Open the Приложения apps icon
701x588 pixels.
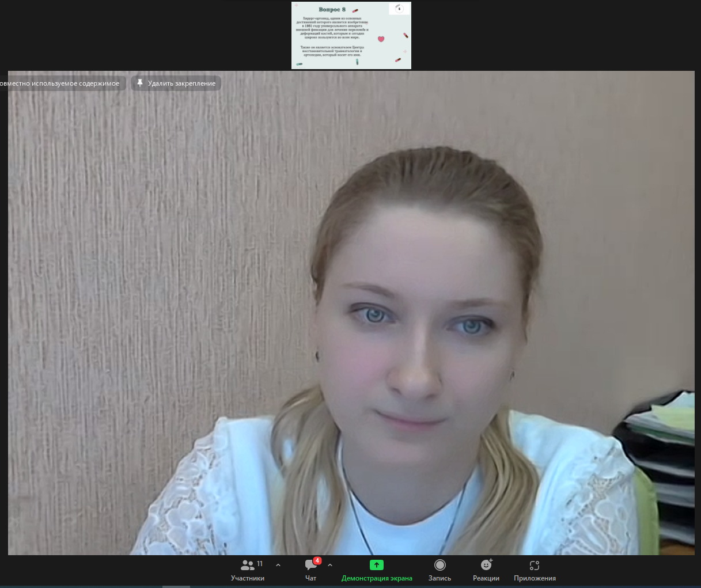(x=535, y=565)
